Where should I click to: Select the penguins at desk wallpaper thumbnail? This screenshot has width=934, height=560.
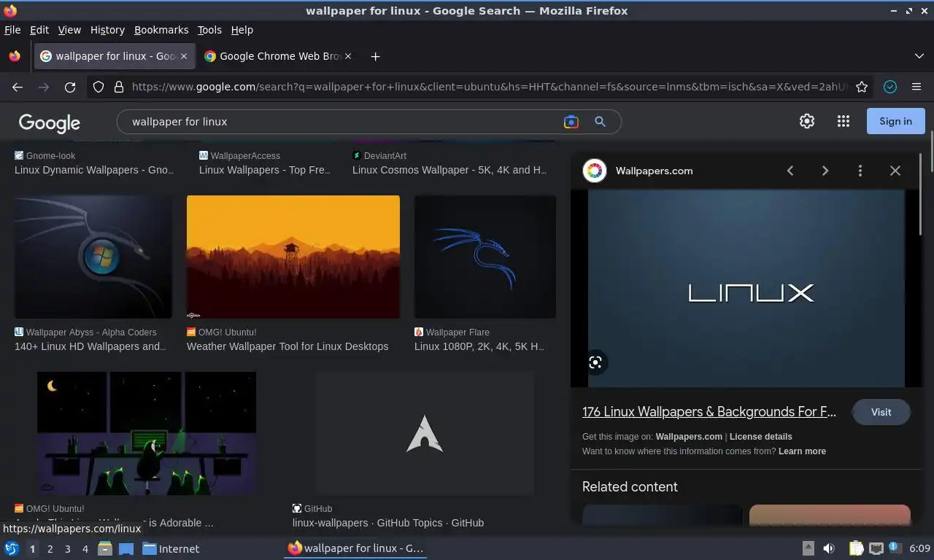[x=147, y=433]
